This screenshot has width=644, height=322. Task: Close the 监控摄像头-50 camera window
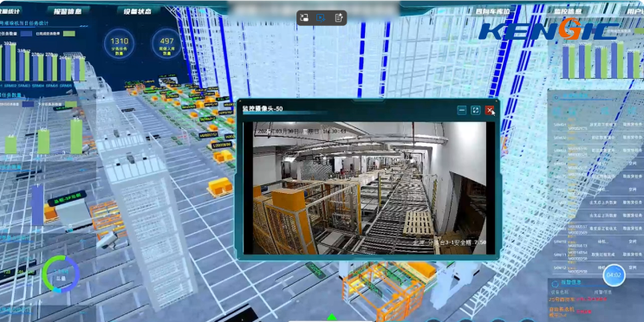[x=489, y=110]
